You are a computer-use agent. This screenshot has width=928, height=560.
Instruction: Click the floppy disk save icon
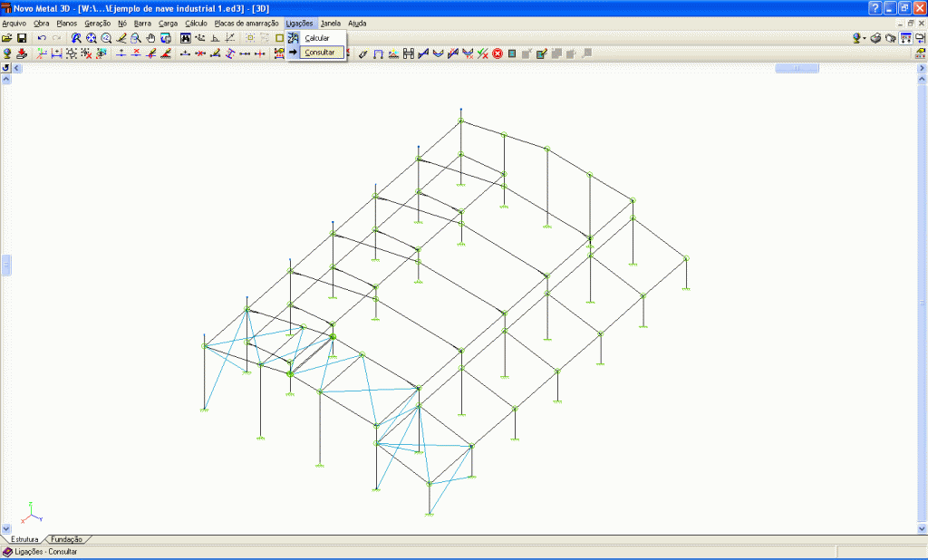(22, 38)
